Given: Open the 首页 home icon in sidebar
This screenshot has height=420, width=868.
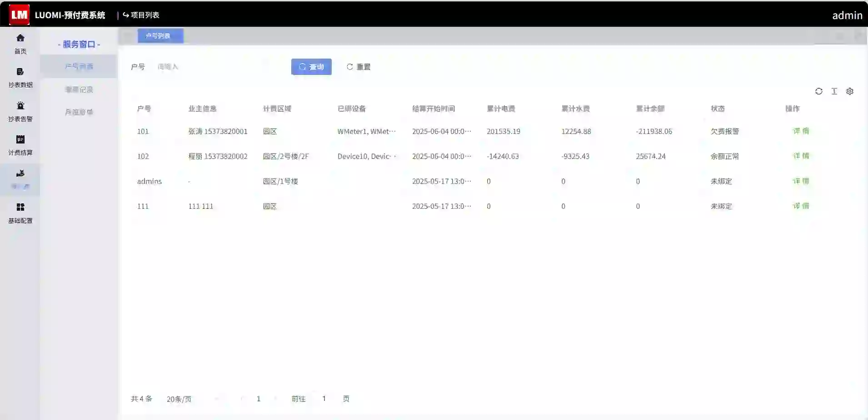Looking at the screenshot, I should [x=20, y=44].
